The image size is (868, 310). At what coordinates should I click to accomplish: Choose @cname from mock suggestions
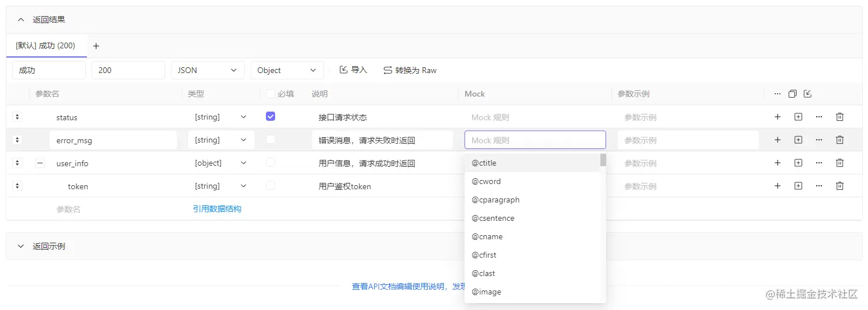point(532,236)
